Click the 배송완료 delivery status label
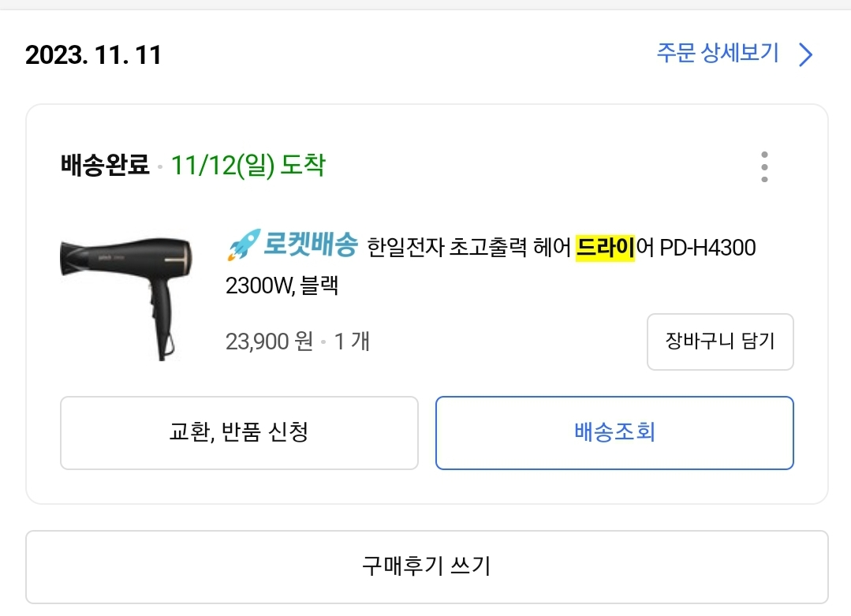 click(105, 165)
